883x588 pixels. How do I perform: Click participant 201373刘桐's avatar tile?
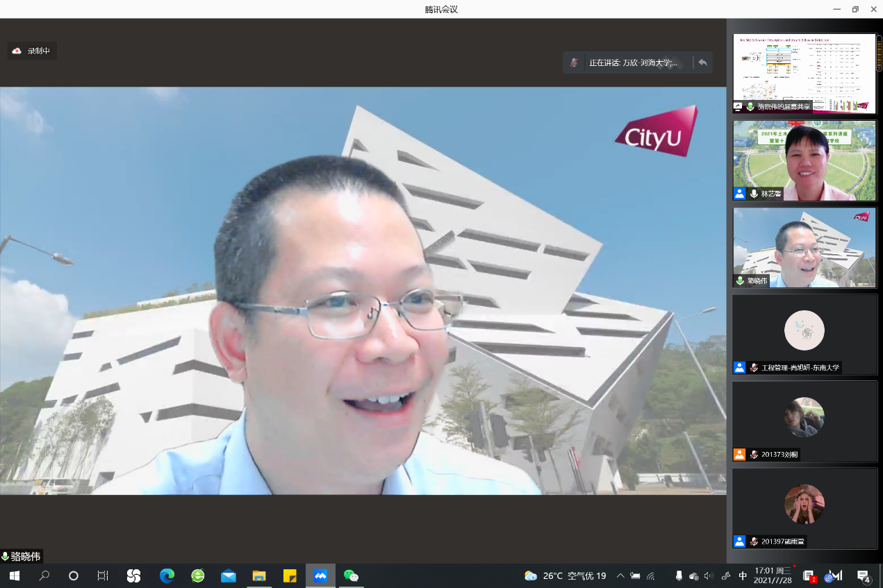pos(804,417)
